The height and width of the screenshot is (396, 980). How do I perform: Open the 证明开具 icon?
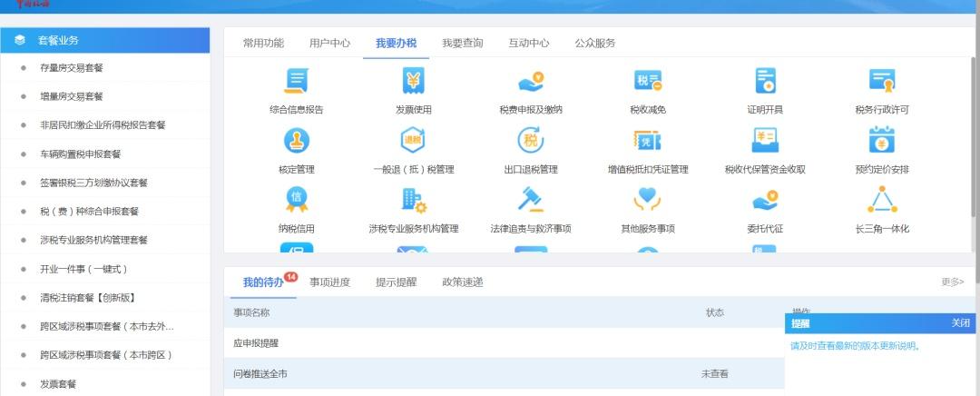tap(765, 82)
